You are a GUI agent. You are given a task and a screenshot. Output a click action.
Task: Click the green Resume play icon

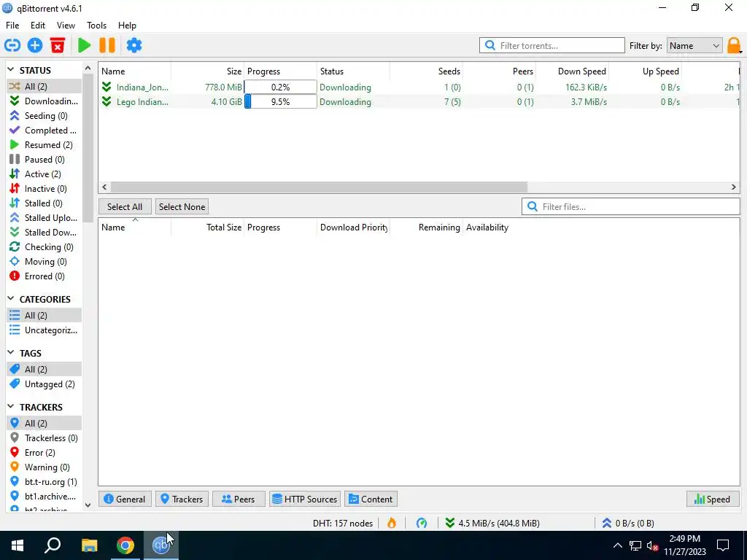pyautogui.click(x=85, y=45)
